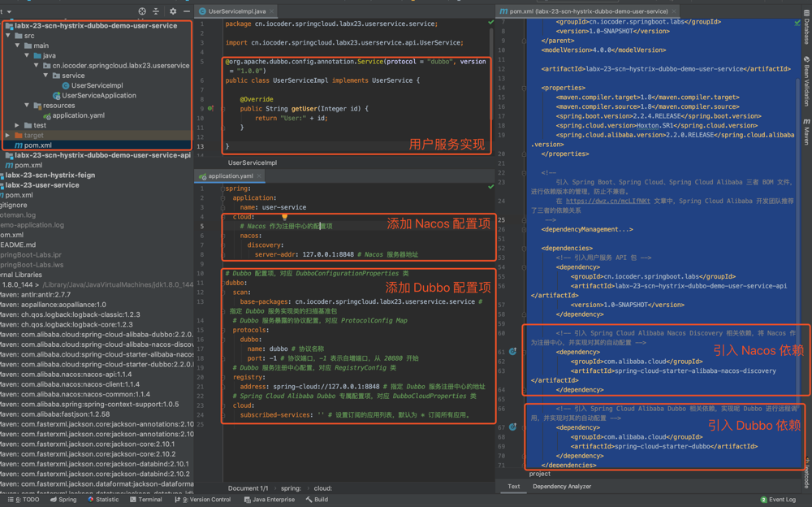
Task: Open Java Enterprise tool window
Action: tap(270, 500)
